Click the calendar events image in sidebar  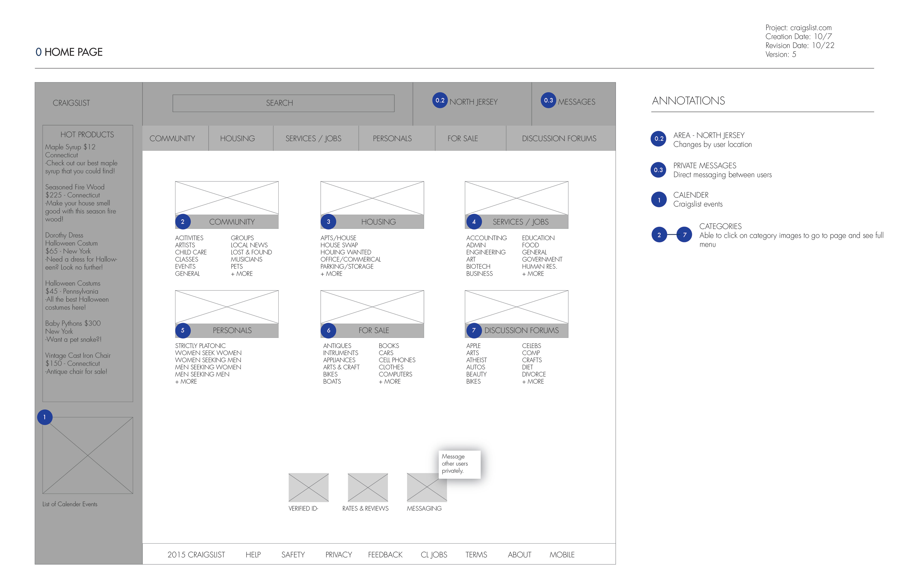(x=87, y=455)
